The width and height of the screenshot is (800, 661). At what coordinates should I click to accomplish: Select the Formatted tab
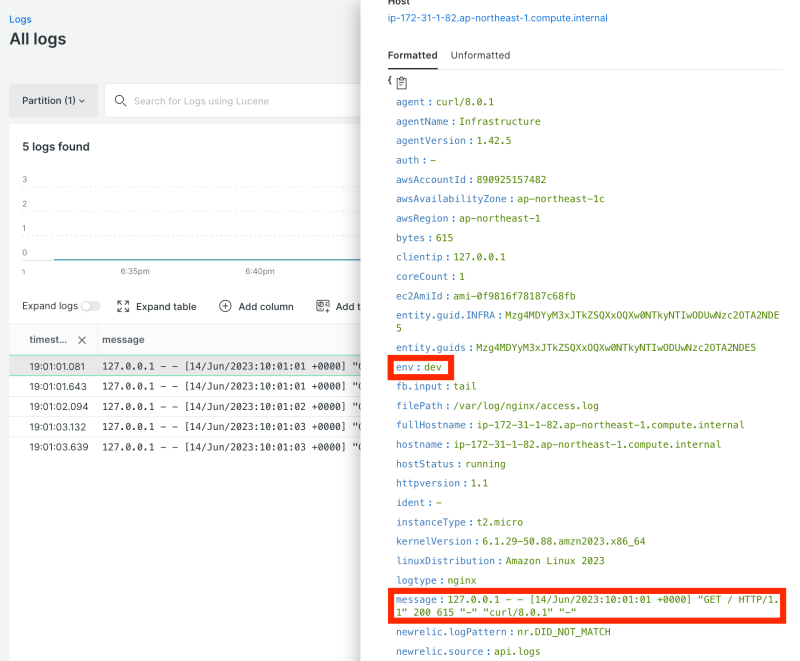click(x=412, y=56)
